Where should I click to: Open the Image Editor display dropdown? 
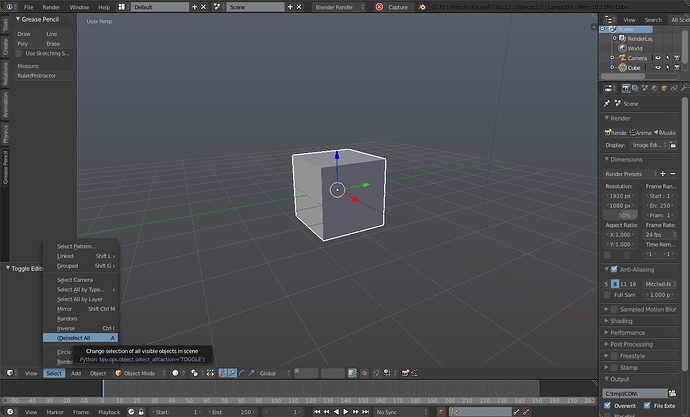pos(649,145)
